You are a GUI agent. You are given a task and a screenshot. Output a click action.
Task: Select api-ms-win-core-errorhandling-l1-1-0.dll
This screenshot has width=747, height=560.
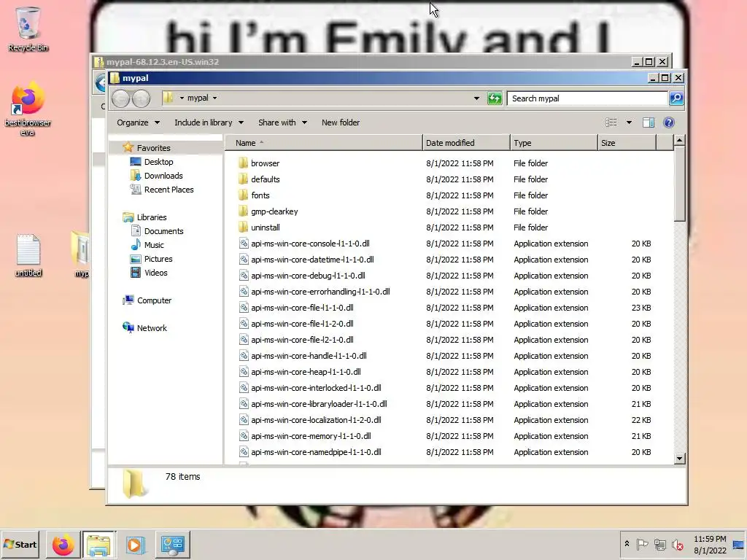pyautogui.click(x=320, y=292)
